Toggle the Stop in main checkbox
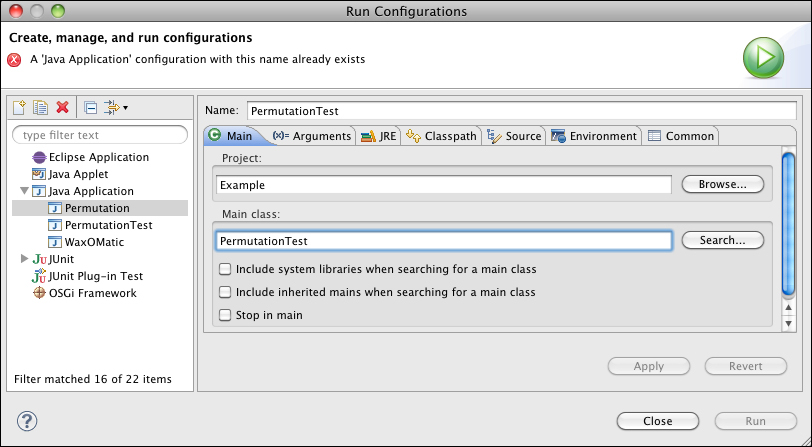This screenshot has width=812, height=447. (x=225, y=315)
